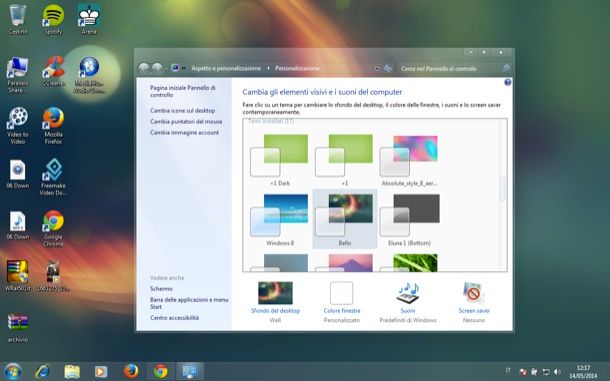This screenshot has height=381, width=610.
Task: Select the Parallels Shared Folders desktop icon
Action: tap(18, 75)
